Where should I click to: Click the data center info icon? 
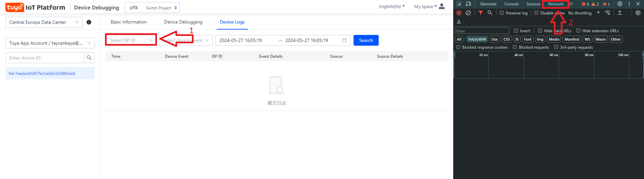(x=89, y=22)
